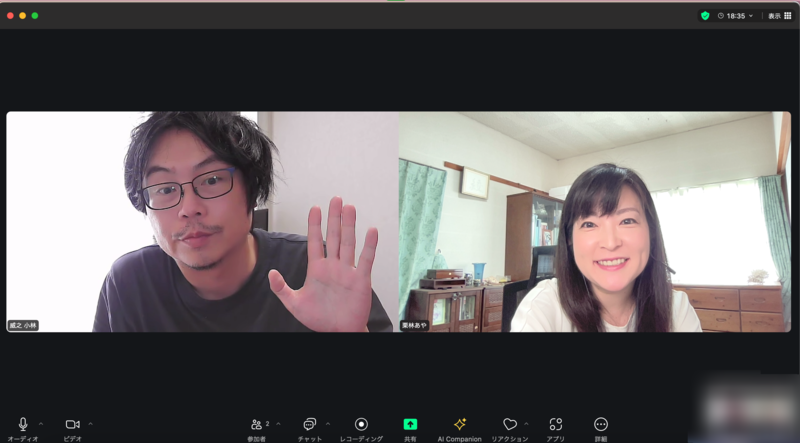Click the green screen share (共有) button

[x=410, y=425]
